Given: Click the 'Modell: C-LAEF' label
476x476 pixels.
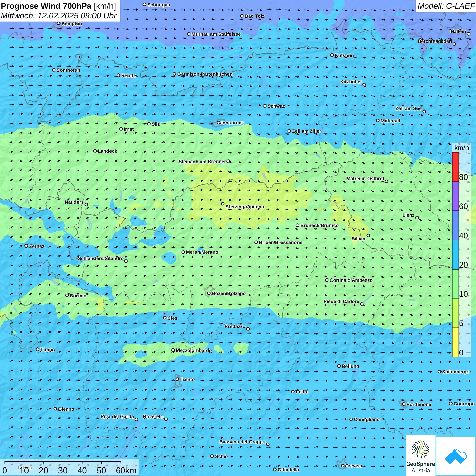Looking at the screenshot, I should (x=445, y=6).
